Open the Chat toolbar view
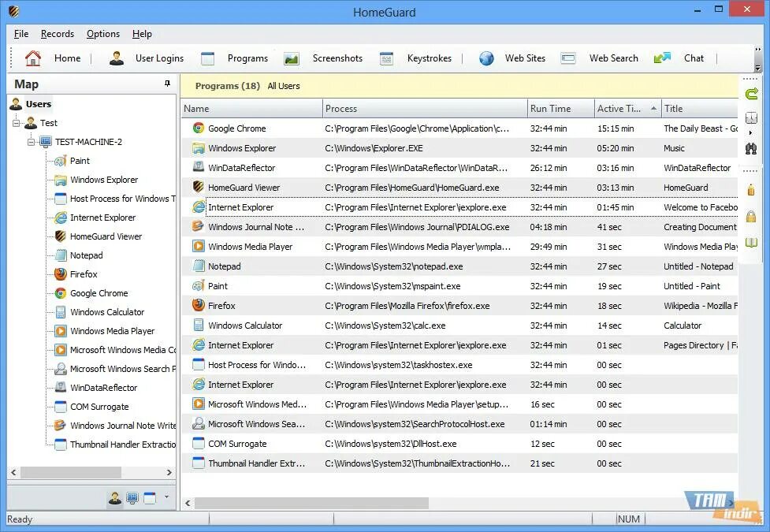Image resolution: width=770 pixels, height=532 pixels. 679,58
